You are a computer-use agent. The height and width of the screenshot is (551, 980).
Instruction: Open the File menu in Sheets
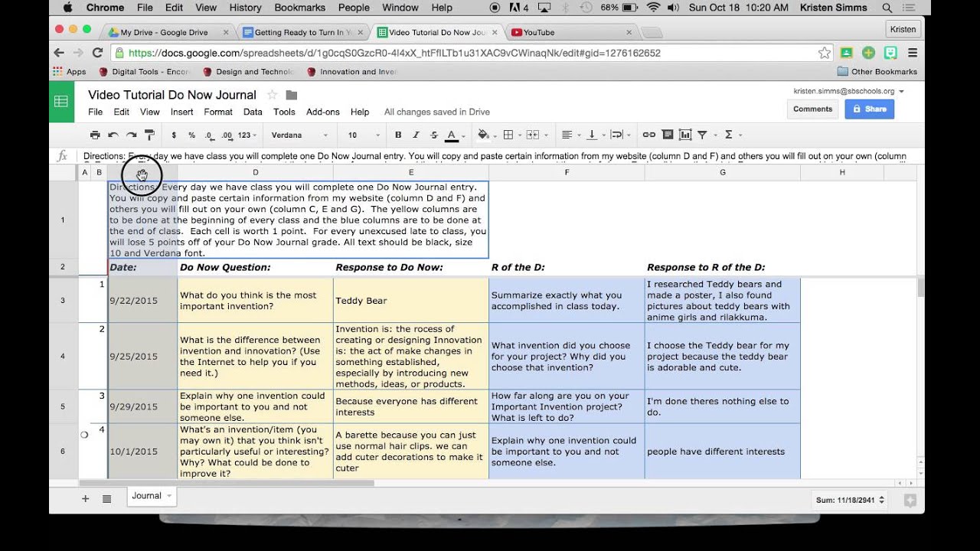click(95, 112)
